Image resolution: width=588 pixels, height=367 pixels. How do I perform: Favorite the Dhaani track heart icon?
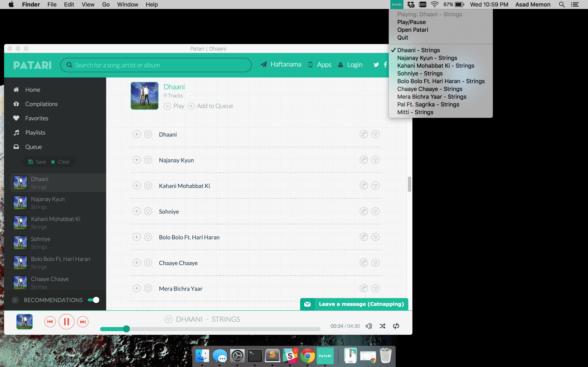point(148,134)
